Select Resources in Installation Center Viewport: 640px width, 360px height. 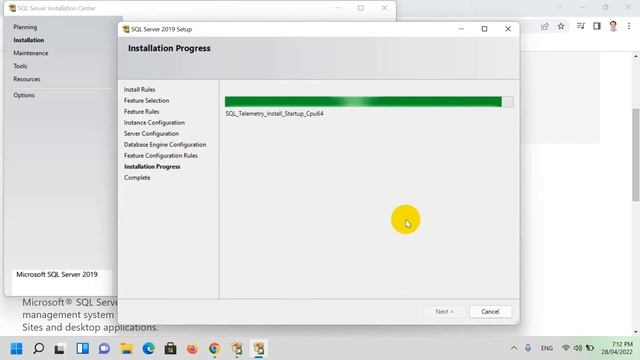click(27, 79)
